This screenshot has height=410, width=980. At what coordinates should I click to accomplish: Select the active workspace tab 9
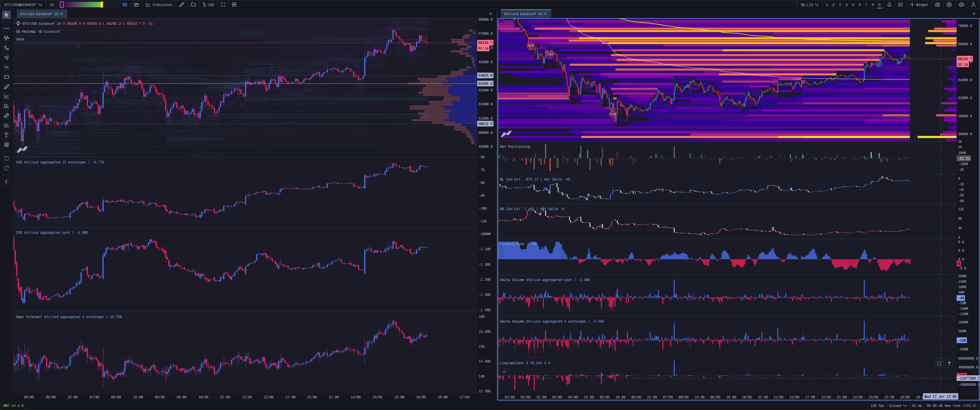[x=879, y=5]
